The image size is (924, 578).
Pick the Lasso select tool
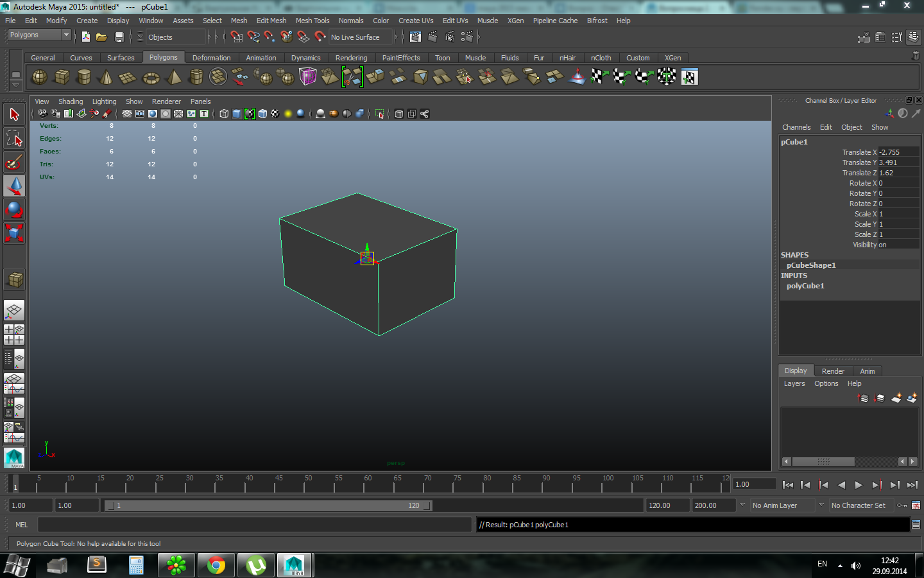(x=14, y=139)
